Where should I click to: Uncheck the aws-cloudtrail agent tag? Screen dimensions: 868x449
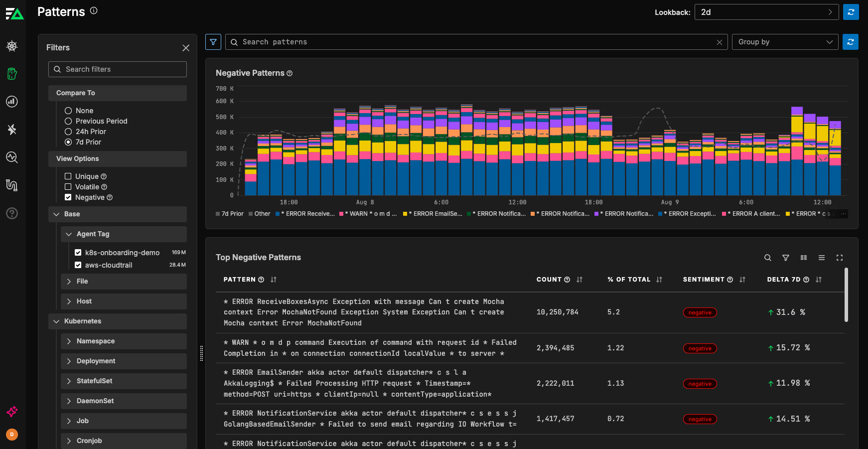[x=78, y=265]
